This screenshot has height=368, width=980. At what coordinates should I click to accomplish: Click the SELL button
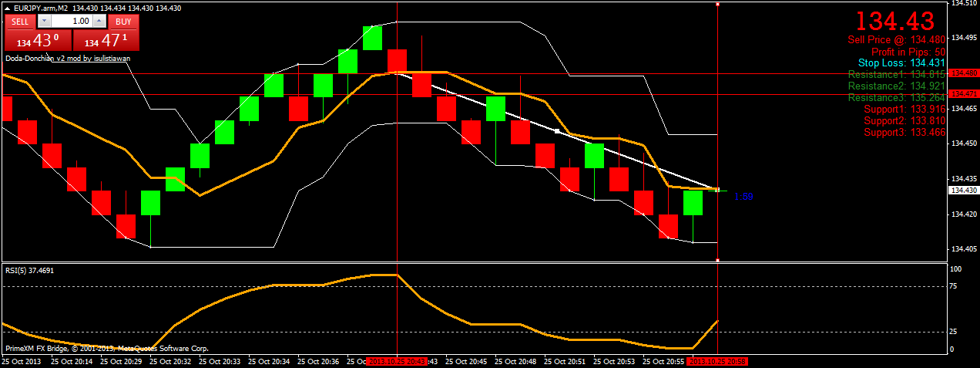pos(19,22)
